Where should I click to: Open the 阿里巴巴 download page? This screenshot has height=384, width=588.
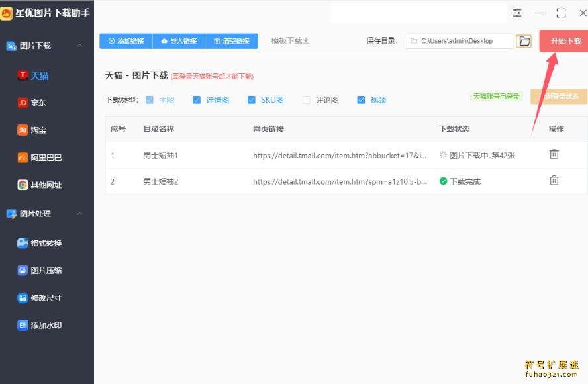coord(47,157)
